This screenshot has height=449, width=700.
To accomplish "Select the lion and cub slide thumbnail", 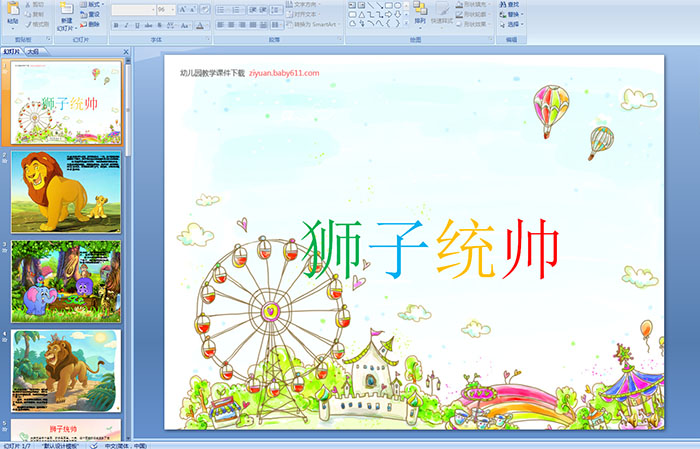I will click(x=66, y=191).
